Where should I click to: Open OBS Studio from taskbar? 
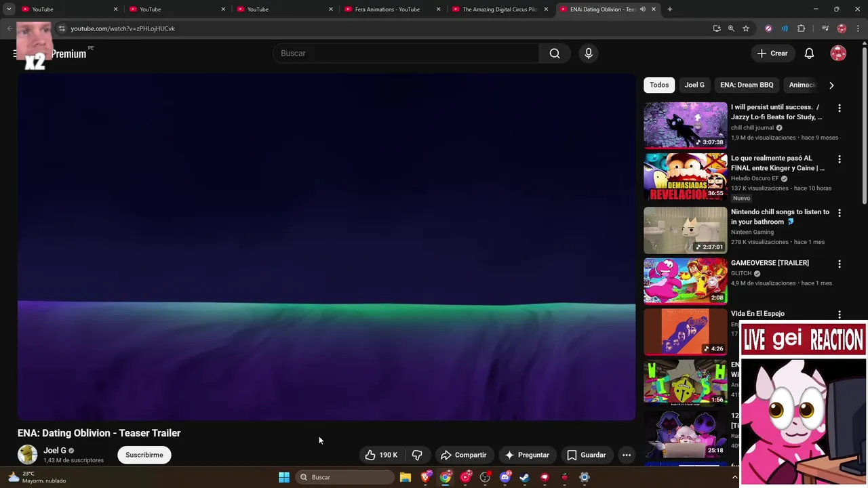485,477
